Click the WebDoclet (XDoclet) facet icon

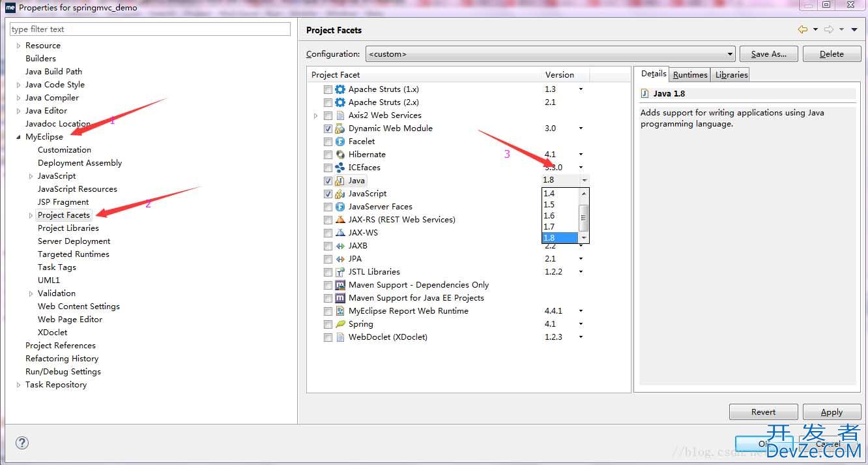(x=340, y=337)
